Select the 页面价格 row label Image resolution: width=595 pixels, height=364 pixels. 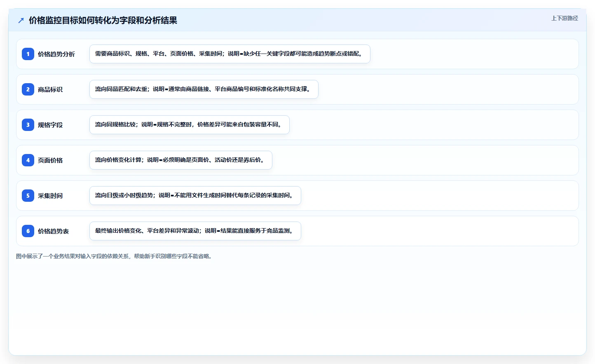50,160
